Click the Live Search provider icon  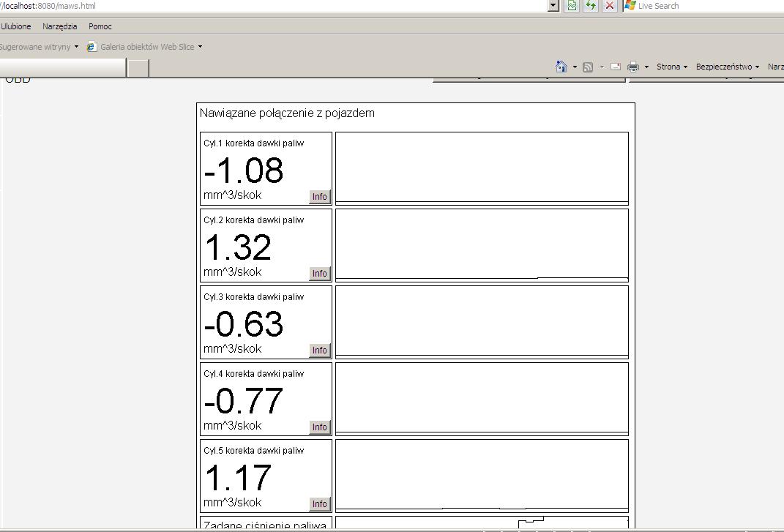630,6
